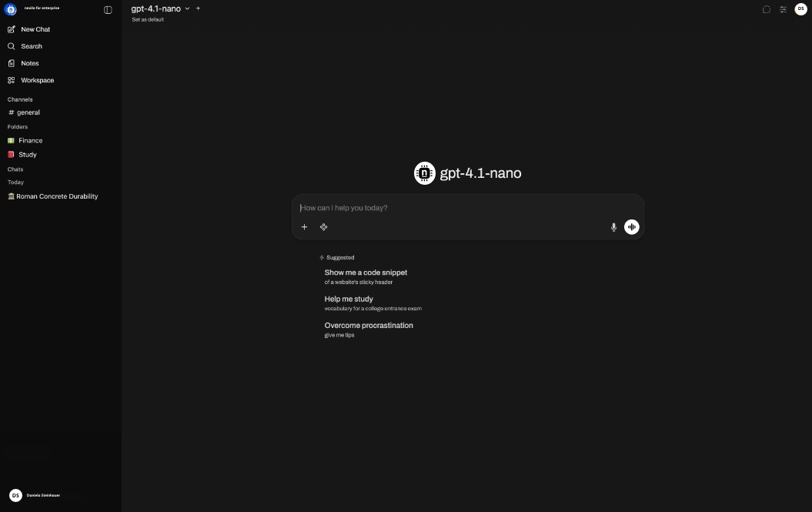The width and height of the screenshot is (812, 512).
Task: Open Notes in the sidebar
Action: (29, 63)
